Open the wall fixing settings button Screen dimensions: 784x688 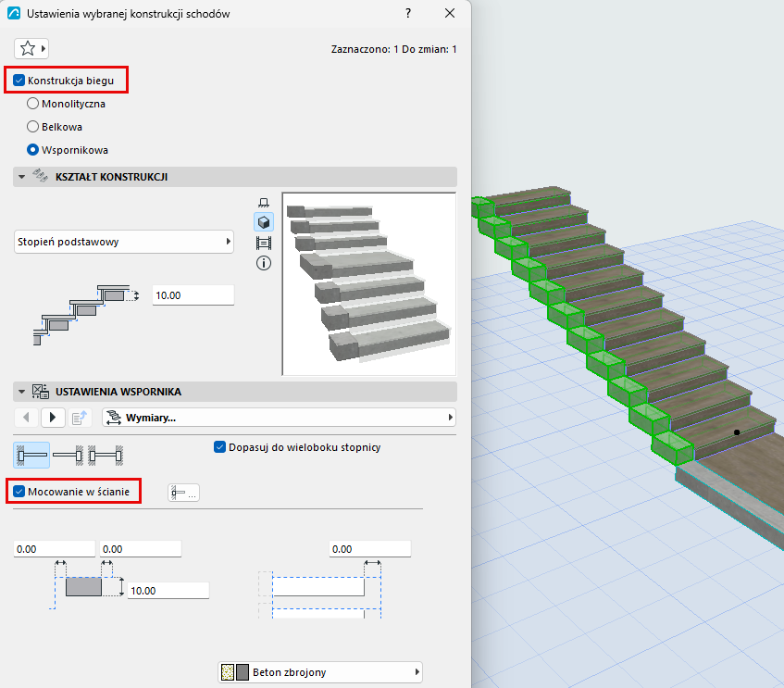tap(183, 493)
